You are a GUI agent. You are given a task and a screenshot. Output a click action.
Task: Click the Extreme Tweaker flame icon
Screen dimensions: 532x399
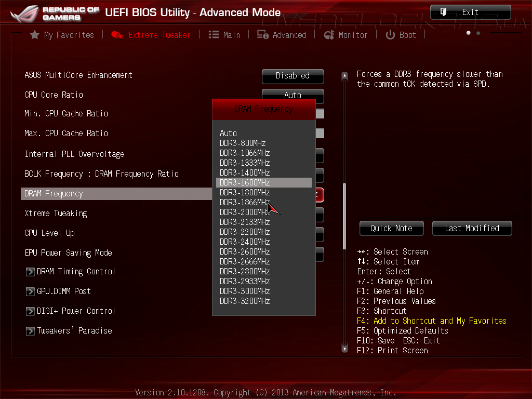click(117, 35)
